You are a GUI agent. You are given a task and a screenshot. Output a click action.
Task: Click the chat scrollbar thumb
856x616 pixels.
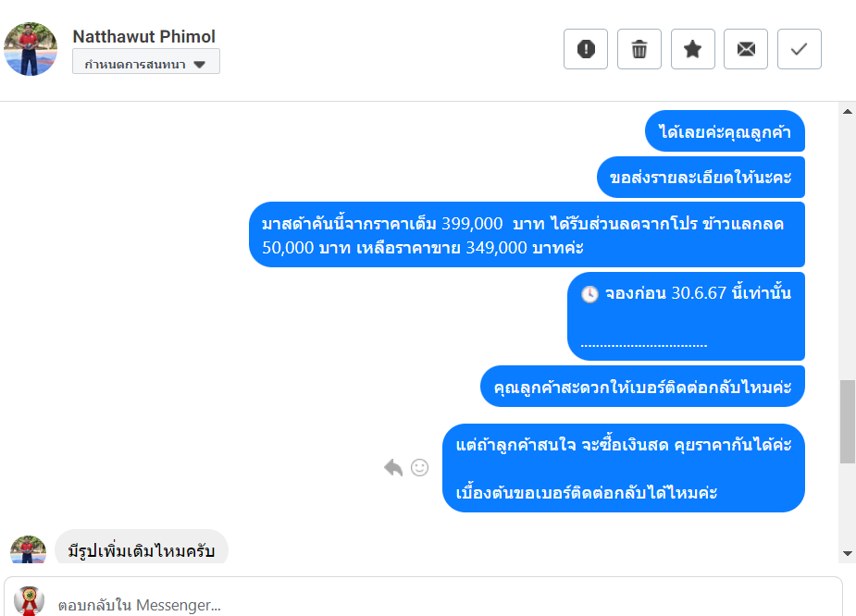pyautogui.click(x=847, y=421)
